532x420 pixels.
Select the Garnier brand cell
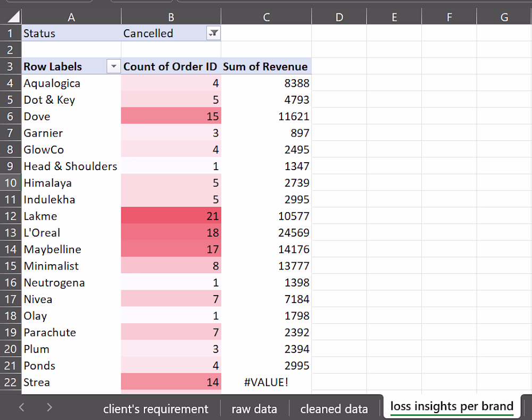[71, 133]
